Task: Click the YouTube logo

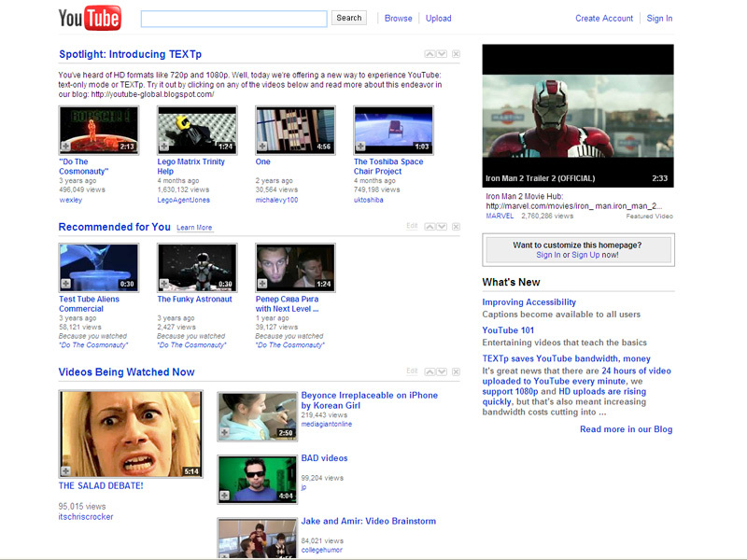Action: click(x=90, y=18)
